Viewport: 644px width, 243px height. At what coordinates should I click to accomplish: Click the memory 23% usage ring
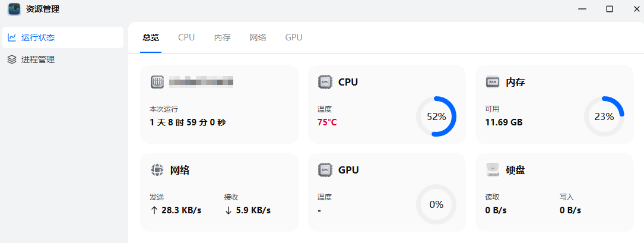pos(604,116)
